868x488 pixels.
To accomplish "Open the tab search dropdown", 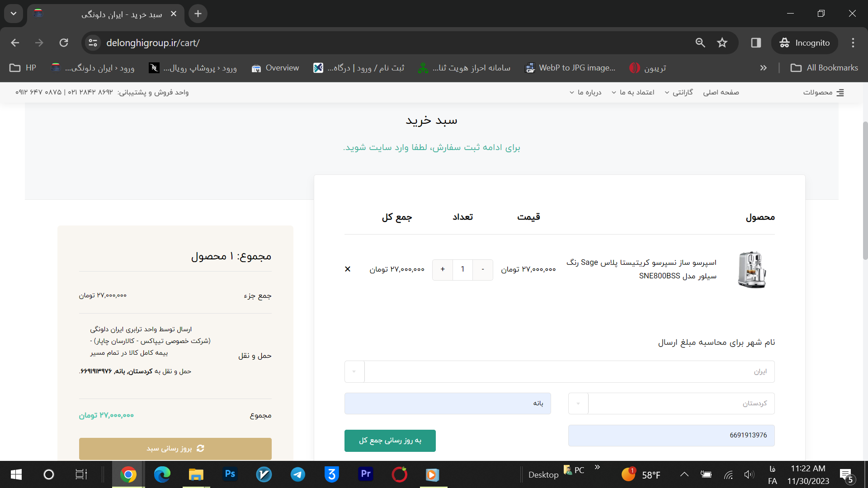I will pos(14,14).
